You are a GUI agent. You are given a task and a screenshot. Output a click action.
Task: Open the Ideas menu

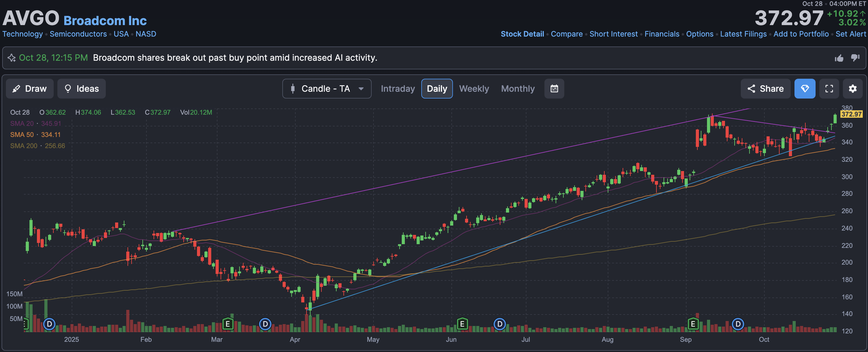[x=82, y=89]
